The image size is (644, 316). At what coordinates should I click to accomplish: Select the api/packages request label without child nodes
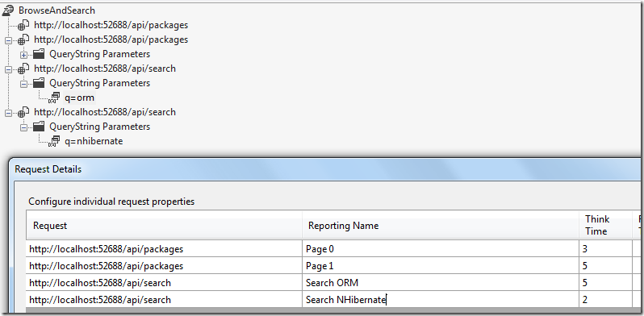(x=111, y=25)
